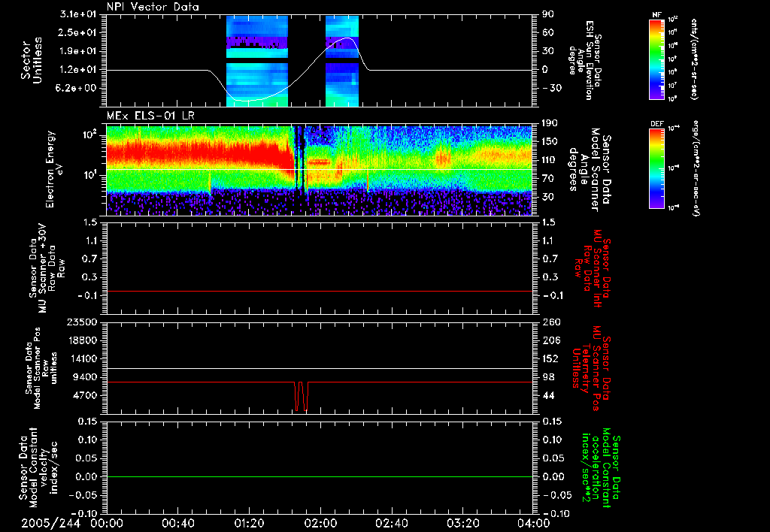Click the 206 telemetry tick label
The height and width of the screenshot is (532, 770).
[551, 340]
